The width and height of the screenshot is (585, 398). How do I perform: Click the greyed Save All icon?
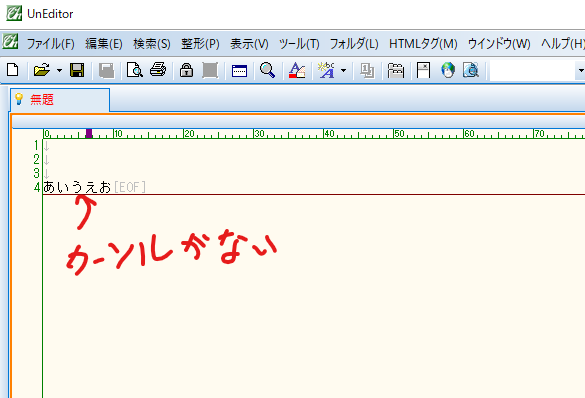click(106, 70)
